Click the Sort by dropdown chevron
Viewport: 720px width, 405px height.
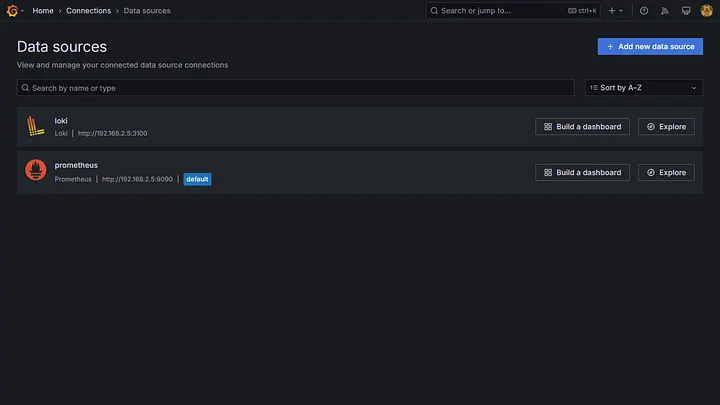(694, 88)
